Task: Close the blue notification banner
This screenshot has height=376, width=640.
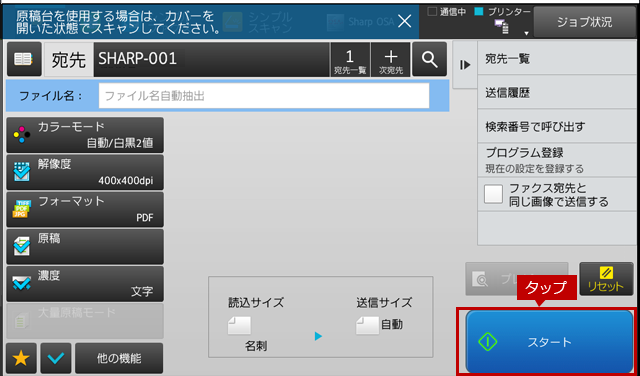Action: 404,22
